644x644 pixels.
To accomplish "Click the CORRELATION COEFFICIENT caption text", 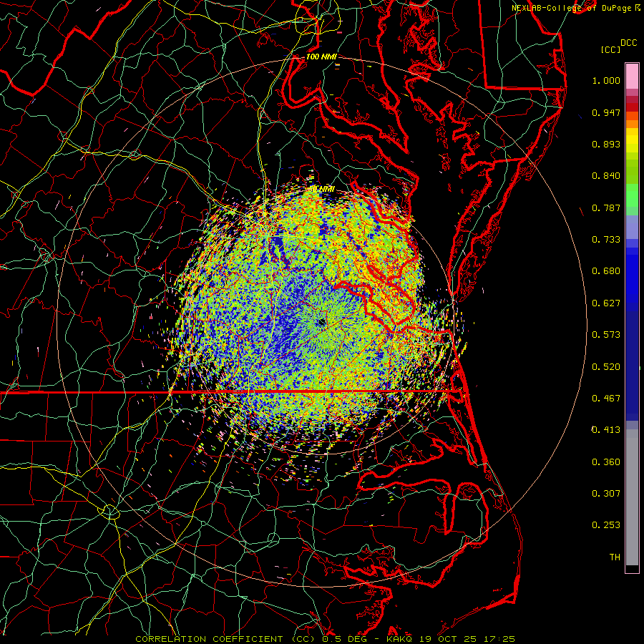I will [209, 639].
